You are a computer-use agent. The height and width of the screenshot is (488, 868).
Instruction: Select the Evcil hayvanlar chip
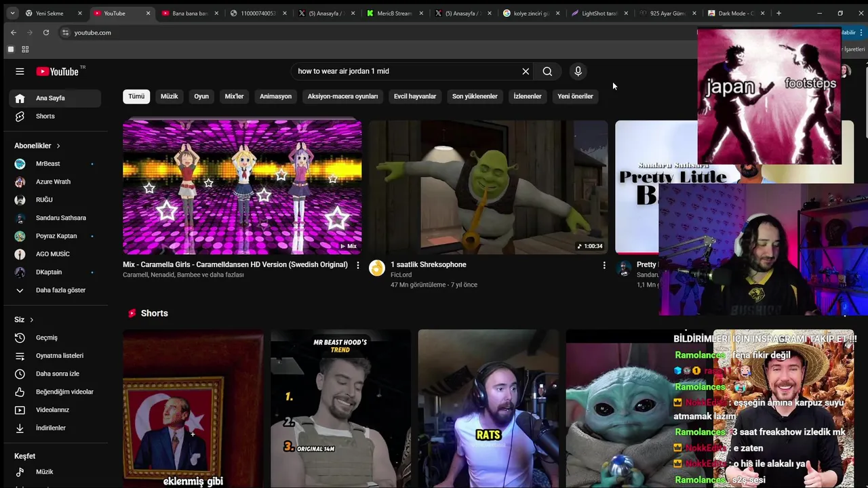[x=415, y=96]
